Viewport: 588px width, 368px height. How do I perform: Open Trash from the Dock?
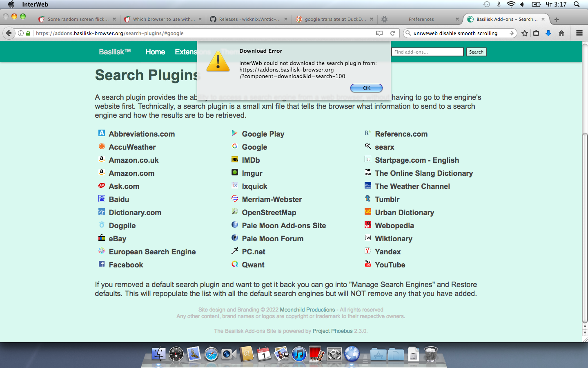click(431, 354)
